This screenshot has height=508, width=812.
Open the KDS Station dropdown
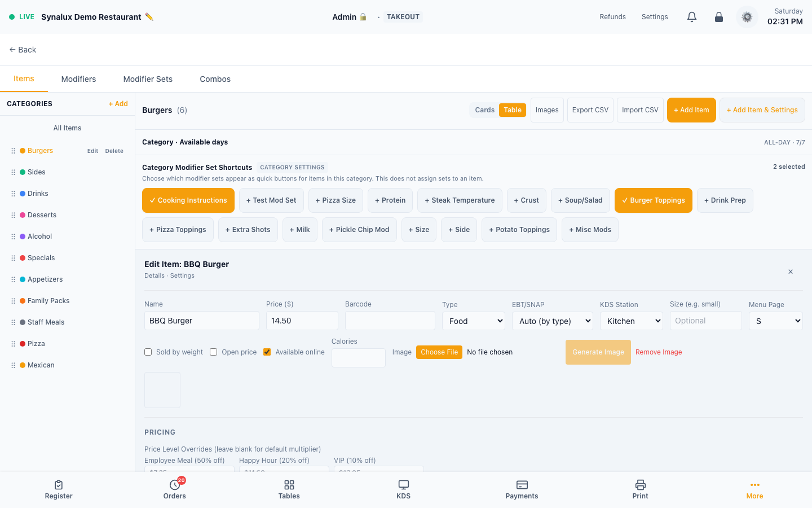(632, 321)
